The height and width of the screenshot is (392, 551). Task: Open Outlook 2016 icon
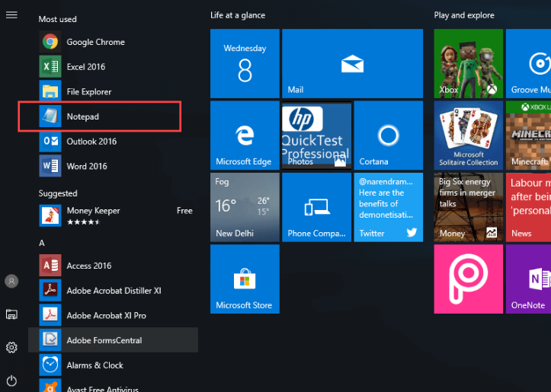[50, 142]
